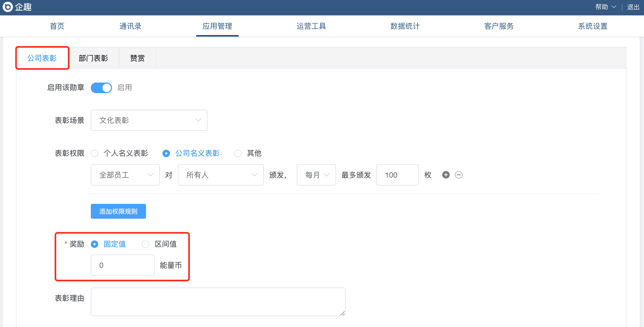
Task: Switch to the 部门表彰 tab
Action: tap(93, 58)
